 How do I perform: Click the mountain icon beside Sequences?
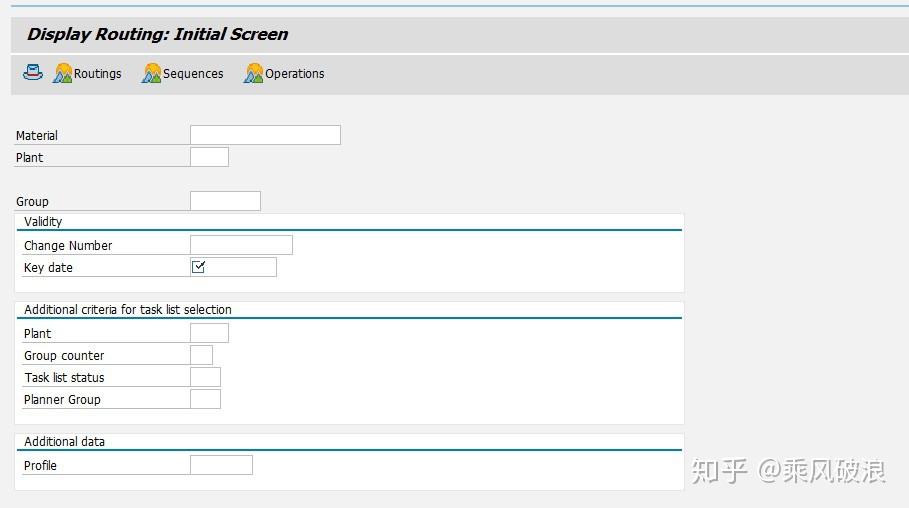point(152,74)
